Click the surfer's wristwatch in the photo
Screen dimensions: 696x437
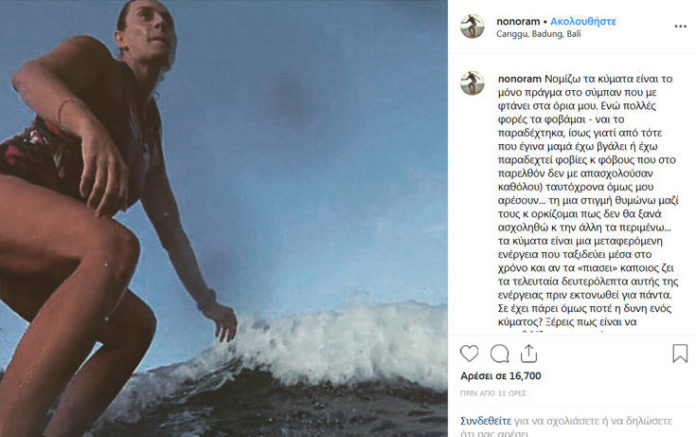tap(207, 299)
